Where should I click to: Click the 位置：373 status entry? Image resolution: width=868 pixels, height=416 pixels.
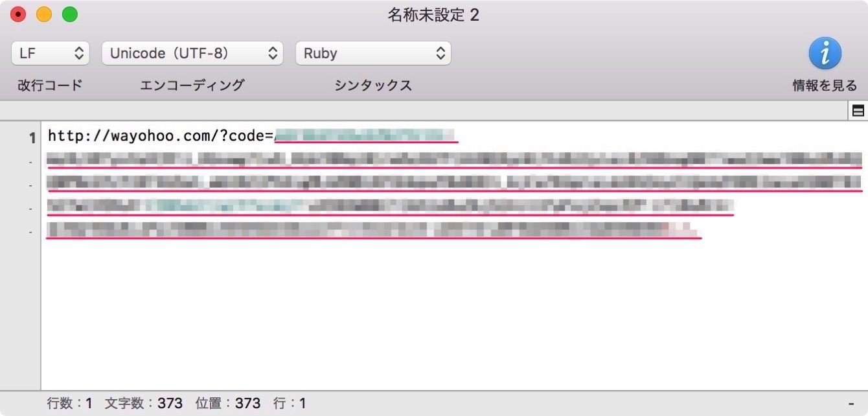[x=228, y=404]
